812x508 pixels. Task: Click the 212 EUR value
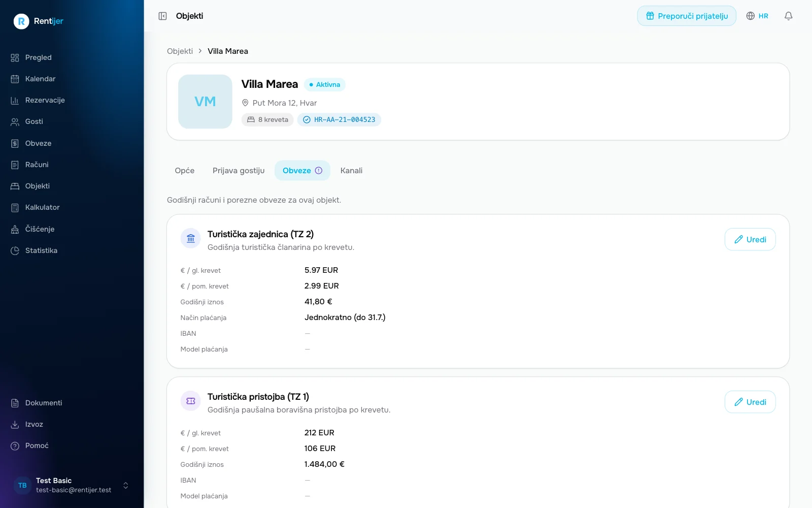pyautogui.click(x=319, y=433)
